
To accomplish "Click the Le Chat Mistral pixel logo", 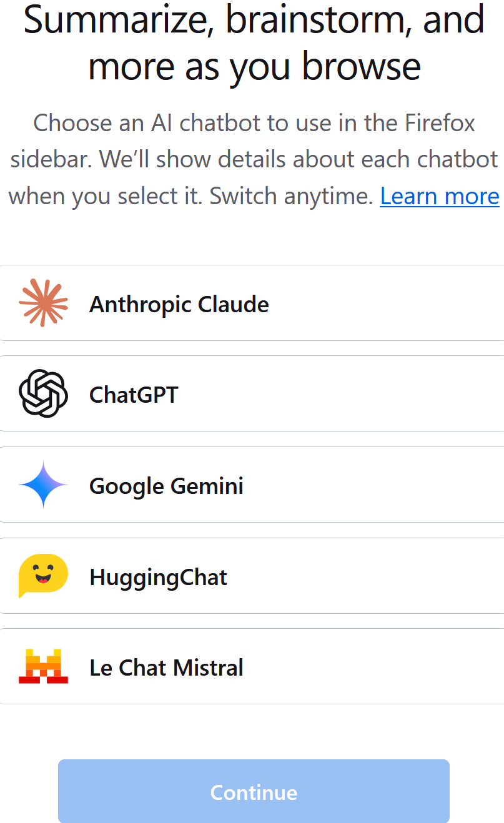I will (x=42, y=666).
